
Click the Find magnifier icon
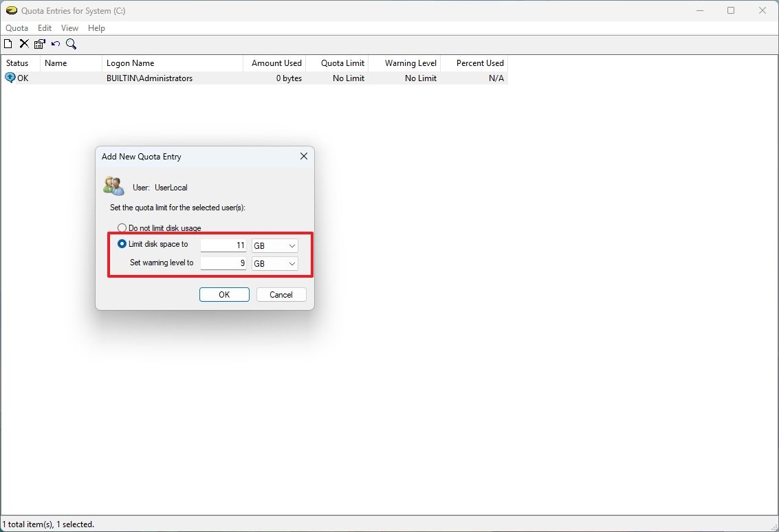(72, 43)
